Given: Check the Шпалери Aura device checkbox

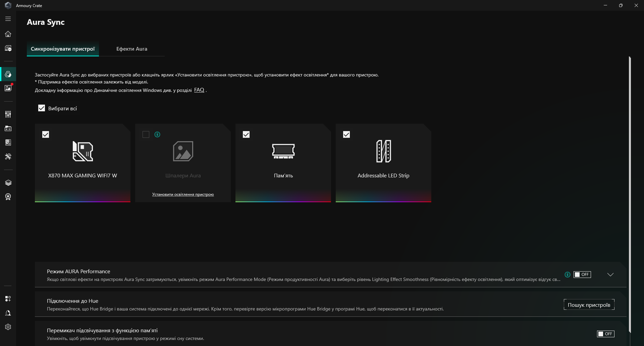Looking at the screenshot, I should (146, 134).
